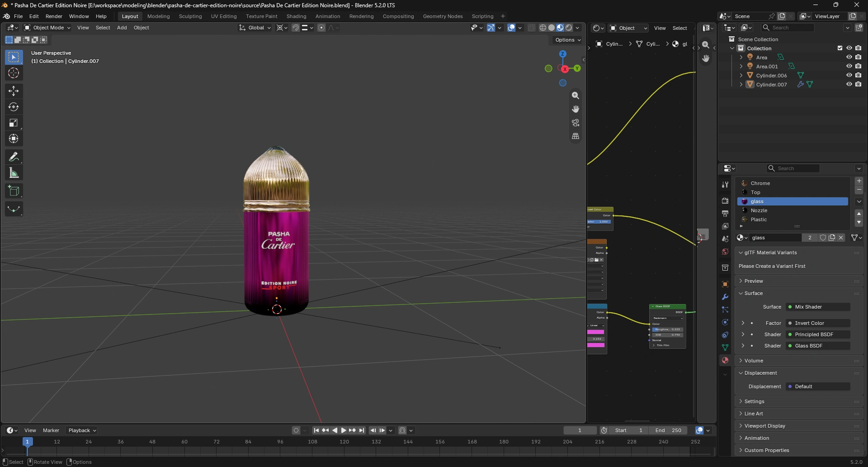Open the Surface Mix Shader dropdown
Screen dimensions: 868x467
818,307
